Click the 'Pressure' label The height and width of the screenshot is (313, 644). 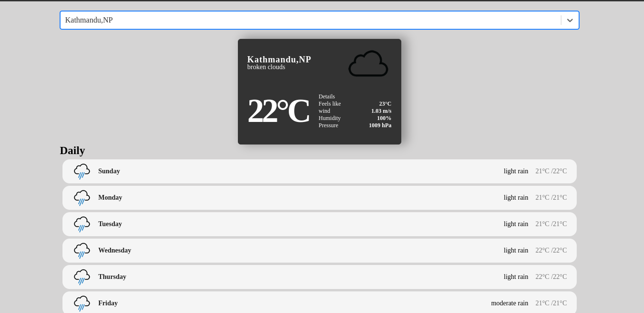point(328,125)
